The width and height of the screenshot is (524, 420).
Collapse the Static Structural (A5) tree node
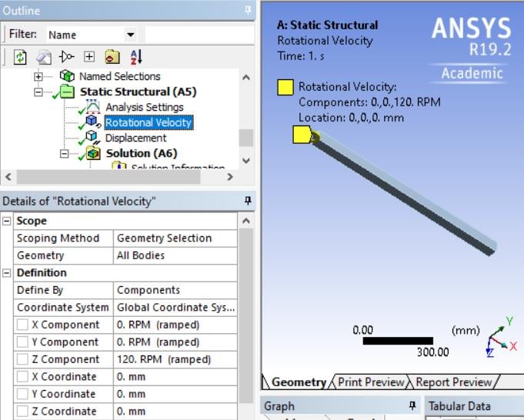pyautogui.click(x=38, y=92)
